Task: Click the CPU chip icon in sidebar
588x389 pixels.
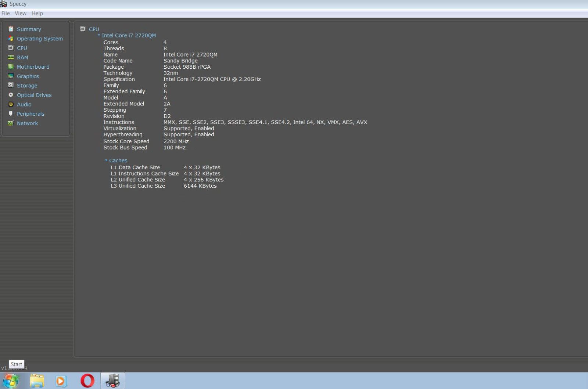Action: coord(11,48)
